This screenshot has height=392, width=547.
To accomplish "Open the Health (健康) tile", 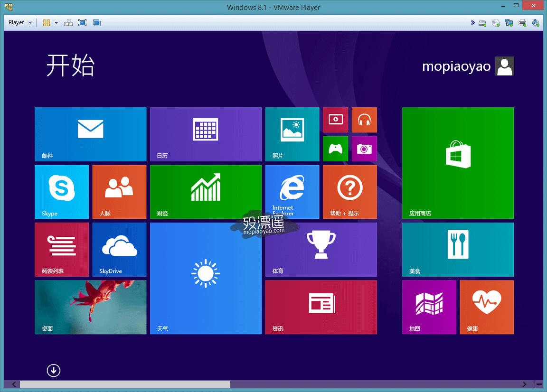I will click(487, 307).
